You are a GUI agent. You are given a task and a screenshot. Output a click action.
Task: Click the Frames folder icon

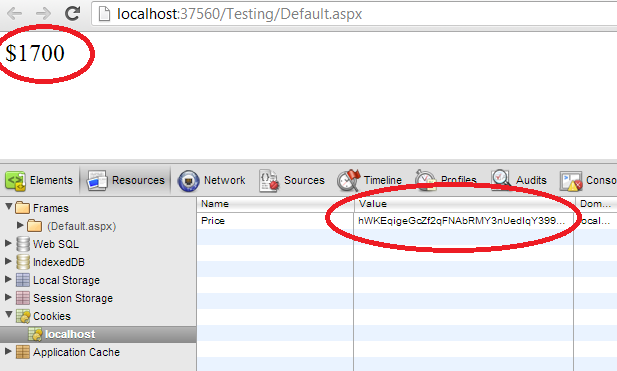pos(22,207)
